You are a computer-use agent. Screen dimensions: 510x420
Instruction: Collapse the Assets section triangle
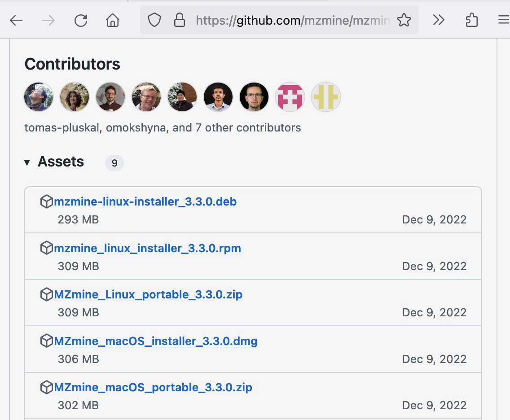tap(27, 162)
